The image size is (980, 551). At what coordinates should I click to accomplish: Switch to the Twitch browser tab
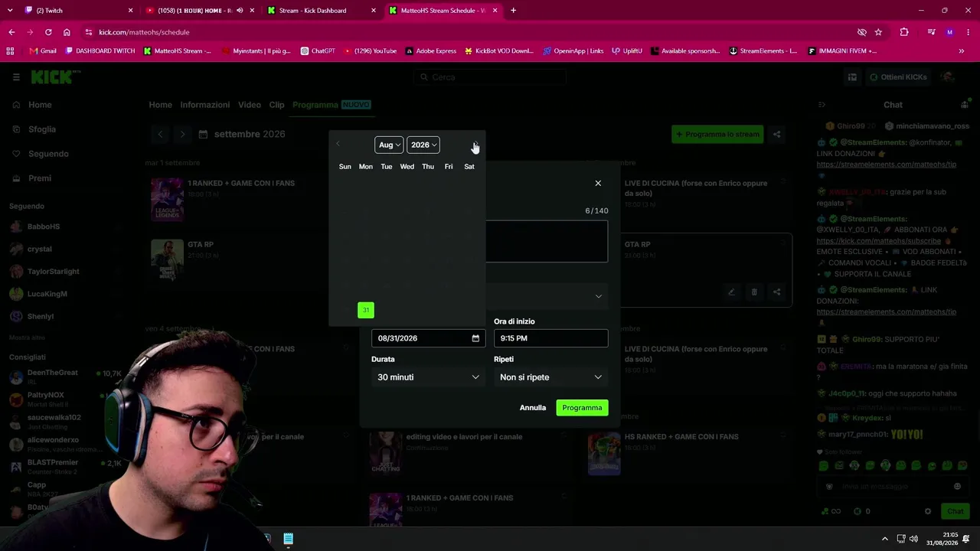point(77,11)
